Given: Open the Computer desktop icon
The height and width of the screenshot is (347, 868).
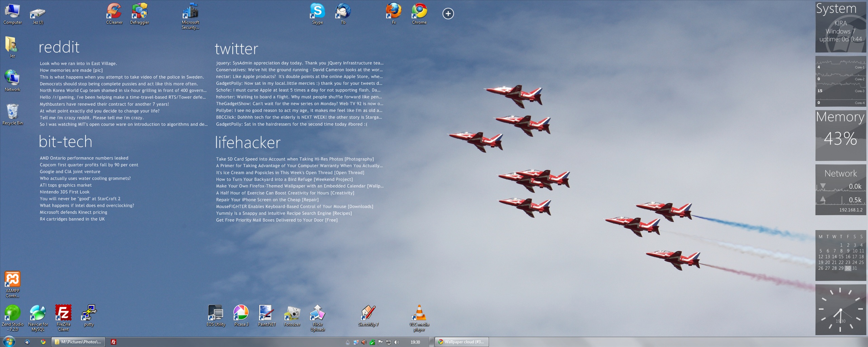Looking at the screenshot, I should [x=13, y=14].
